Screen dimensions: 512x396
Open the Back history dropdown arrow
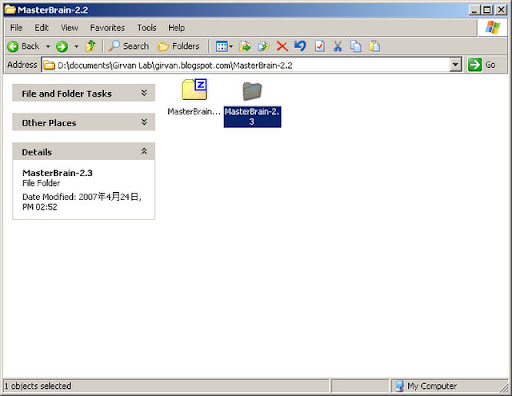coord(48,46)
